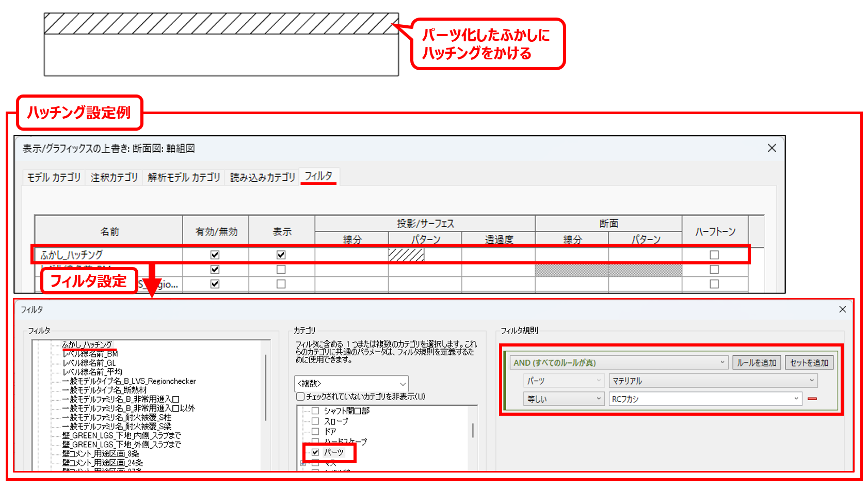The height and width of the screenshot is (488, 868).
Task: Remove the RCフカシ rule with red minus
Action: [x=812, y=399]
